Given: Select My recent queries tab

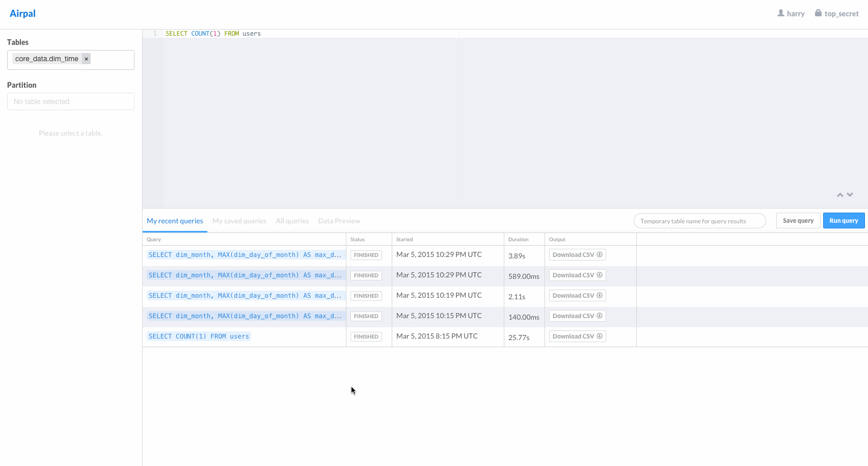Looking at the screenshot, I should (x=175, y=221).
